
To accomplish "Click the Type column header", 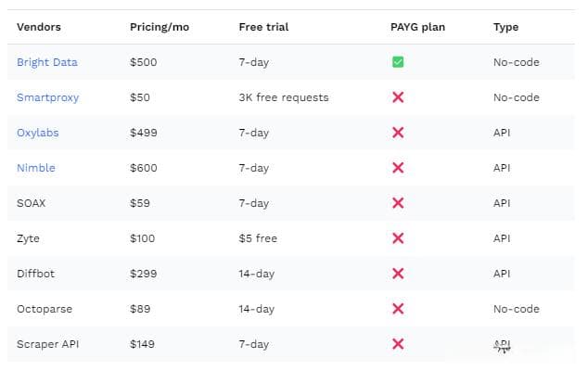I will click(505, 28).
